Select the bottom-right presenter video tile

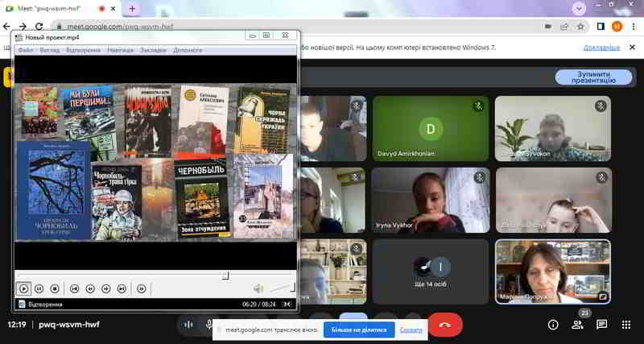click(553, 272)
